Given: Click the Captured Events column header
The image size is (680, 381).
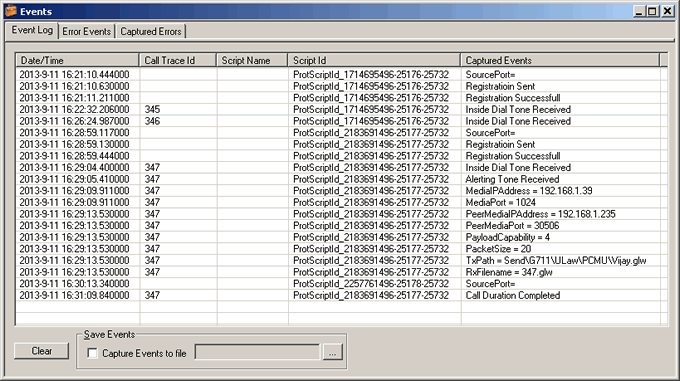Looking at the screenshot, I should point(559,60).
